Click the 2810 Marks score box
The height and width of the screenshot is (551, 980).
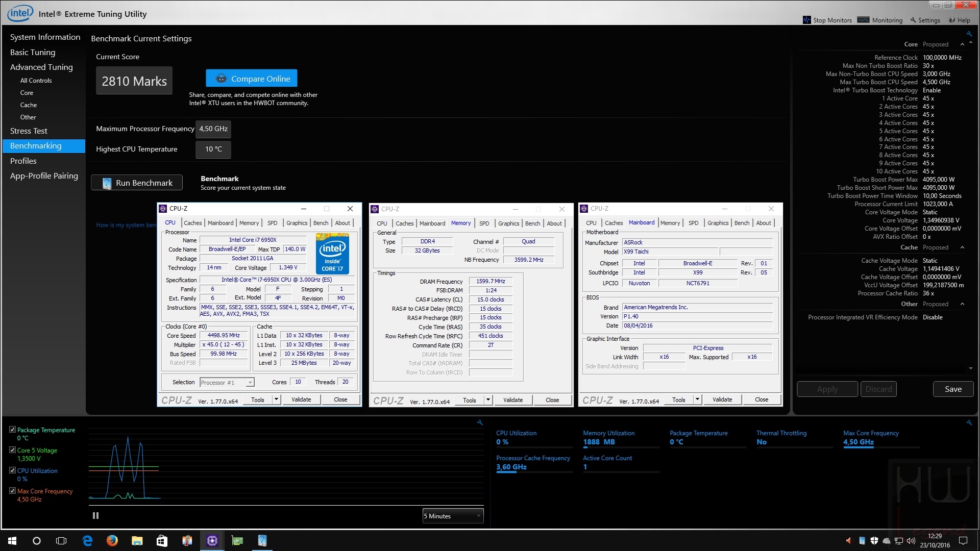134,81
